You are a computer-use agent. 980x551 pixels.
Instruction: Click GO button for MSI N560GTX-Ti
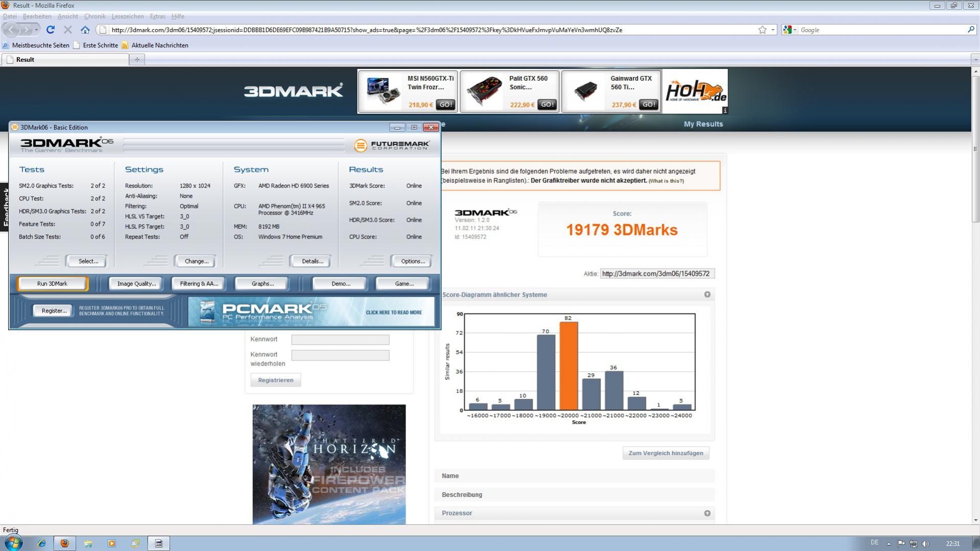pos(445,105)
